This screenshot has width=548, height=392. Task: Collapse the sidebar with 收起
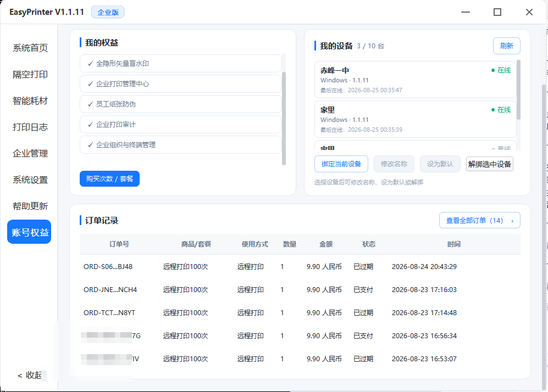tap(30, 375)
